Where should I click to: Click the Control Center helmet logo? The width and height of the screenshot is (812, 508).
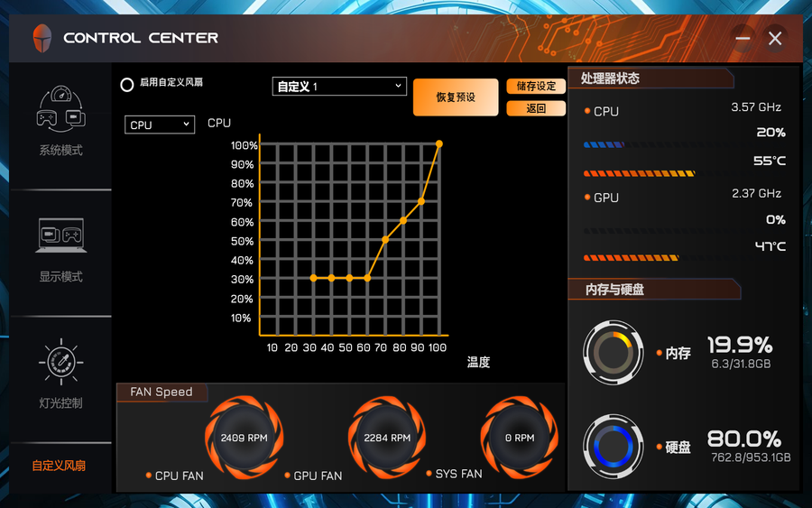tap(42, 38)
